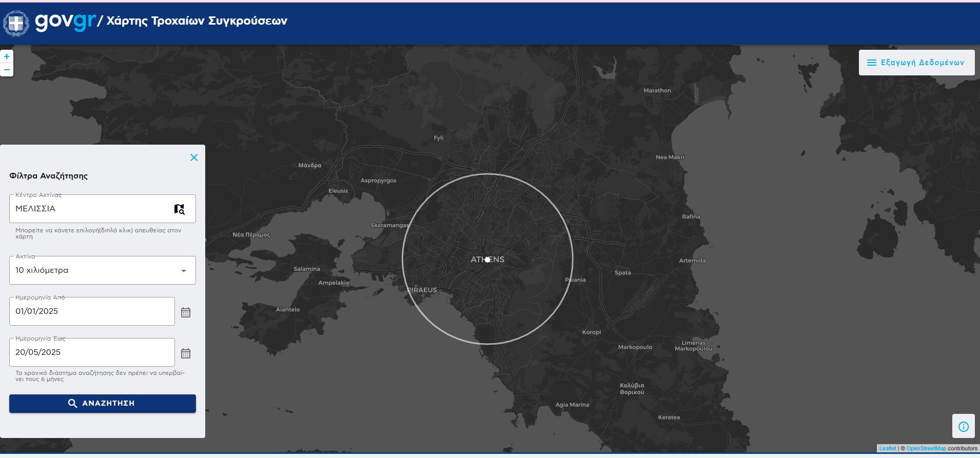Click the end date field 20/05/2025

point(92,352)
